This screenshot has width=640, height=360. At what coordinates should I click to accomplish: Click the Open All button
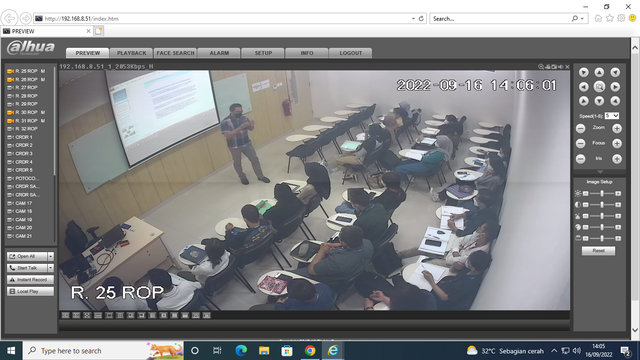pos(27,256)
